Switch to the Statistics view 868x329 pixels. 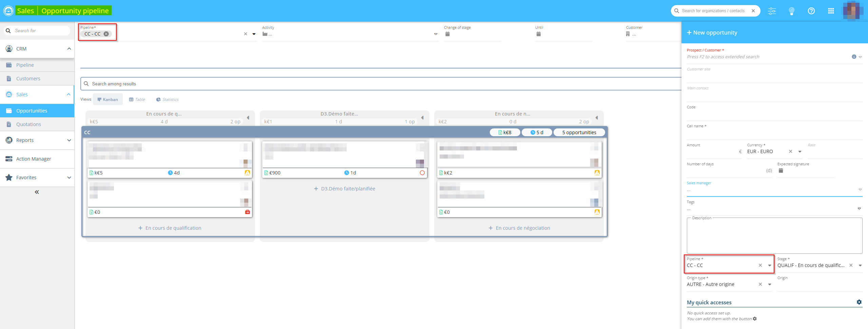(x=167, y=100)
